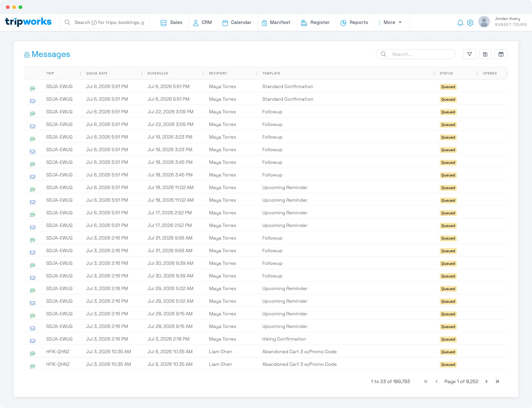The image size is (532, 408).
Task: Open the columns layout button
Action: 501,54
